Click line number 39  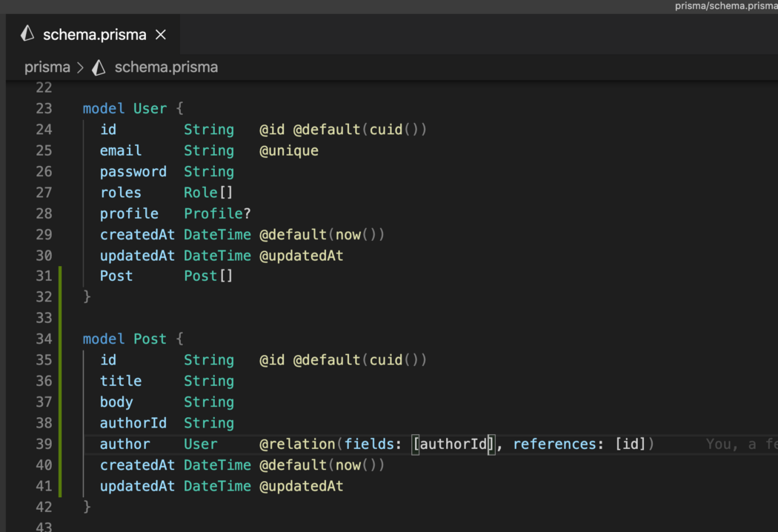coord(44,444)
